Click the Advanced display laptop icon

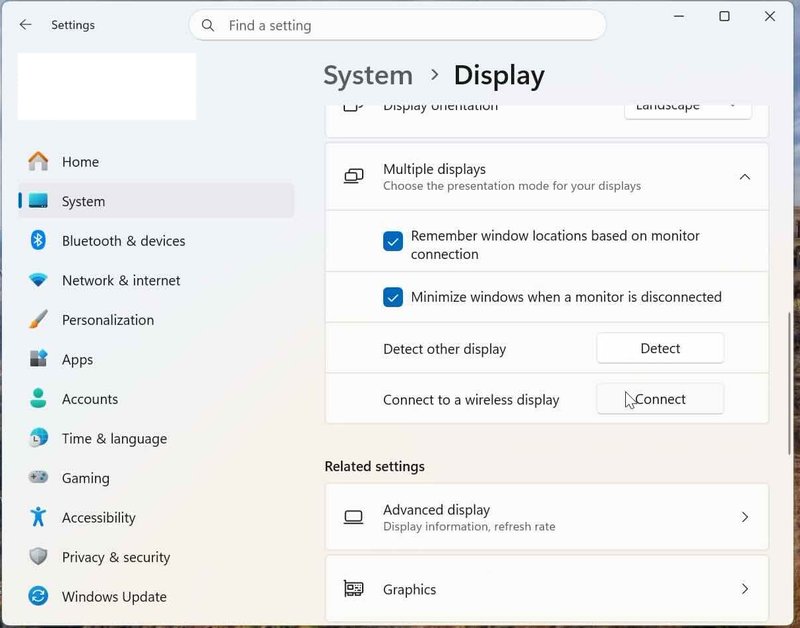coord(354,517)
